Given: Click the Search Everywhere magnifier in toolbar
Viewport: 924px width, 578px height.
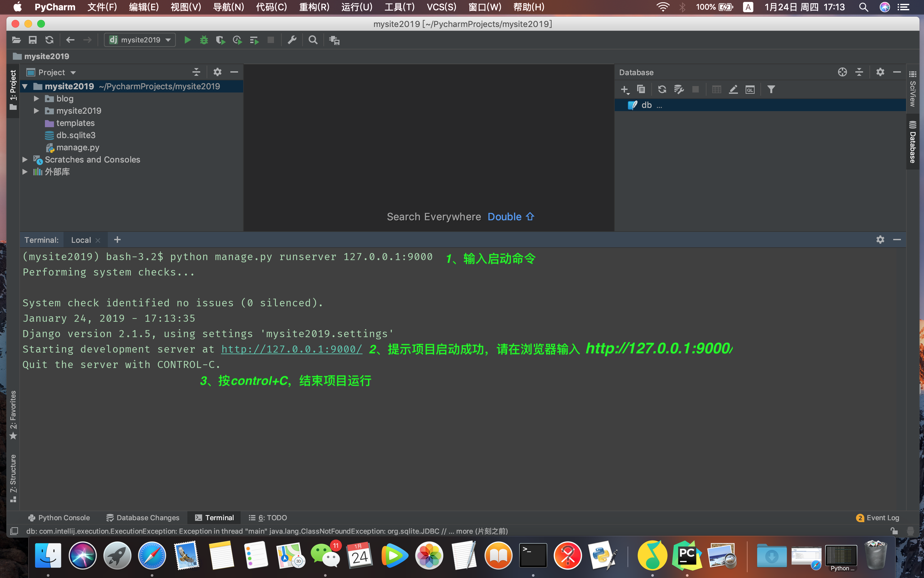Looking at the screenshot, I should pos(313,40).
